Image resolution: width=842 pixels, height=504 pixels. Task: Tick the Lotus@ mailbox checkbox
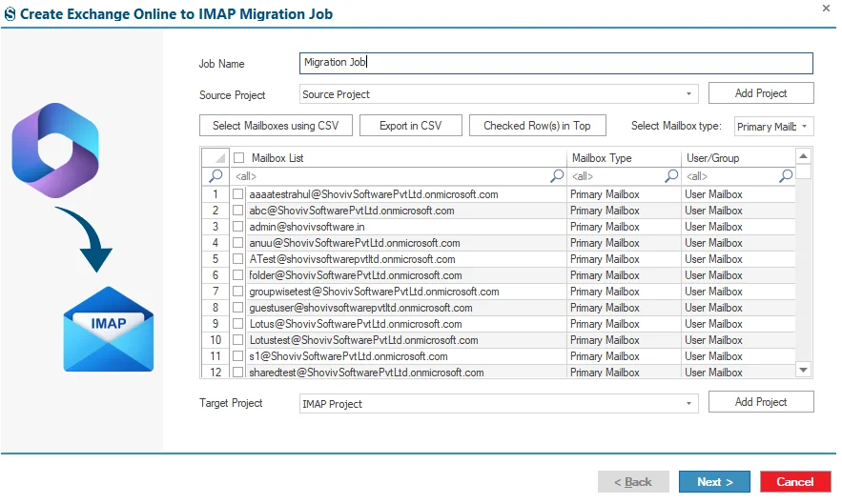(x=237, y=324)
